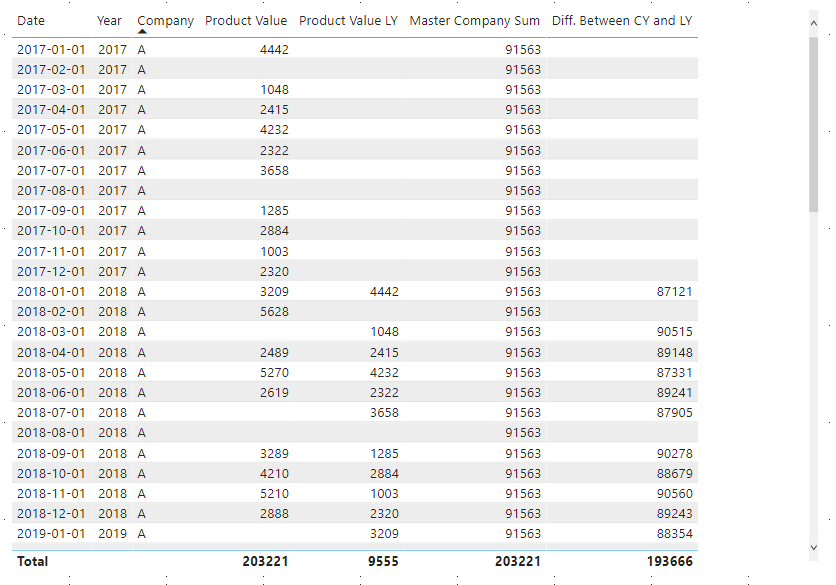Sort by the Master Company Sum header
This screenshot has height=585, width=836.
point(475,21)
